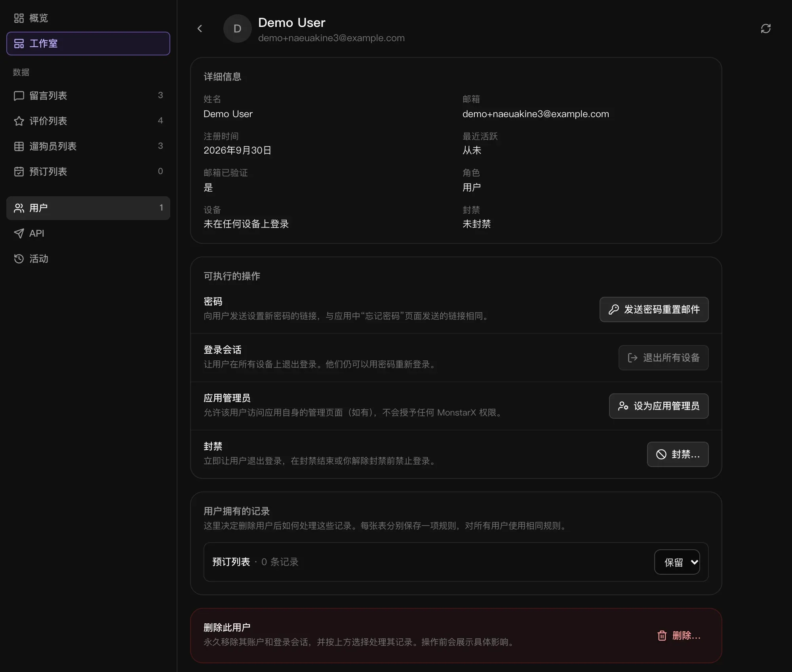This screenshot has width=792, height=672.
Task: Click the 留言列表 chat bubble icon
Action: (19, 96)
